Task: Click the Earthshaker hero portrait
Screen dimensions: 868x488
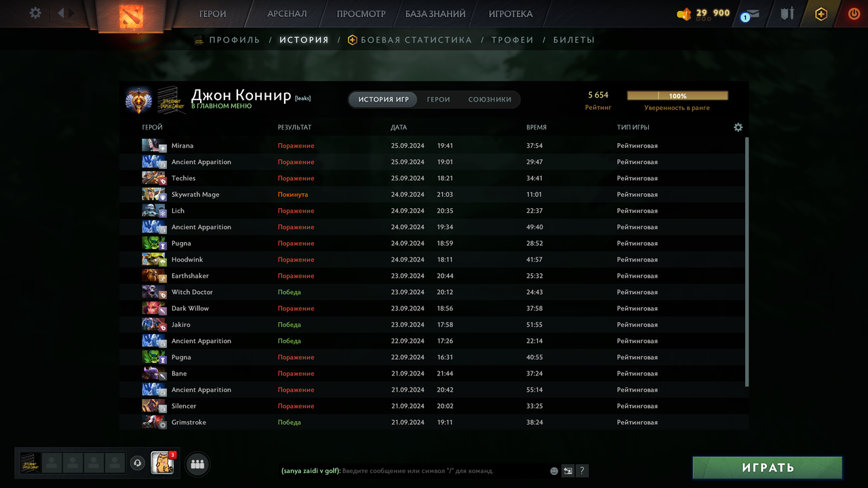Action: coord(154,276)
